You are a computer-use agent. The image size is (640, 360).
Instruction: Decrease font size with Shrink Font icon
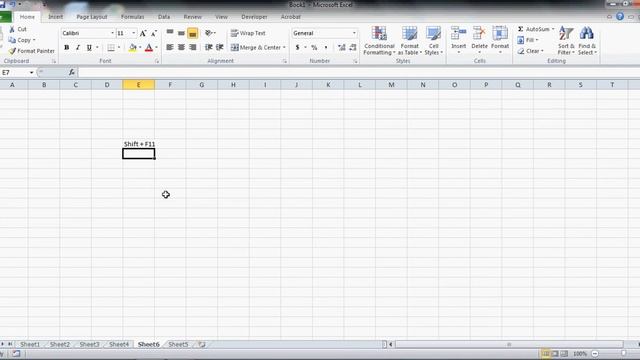(154, 33)
